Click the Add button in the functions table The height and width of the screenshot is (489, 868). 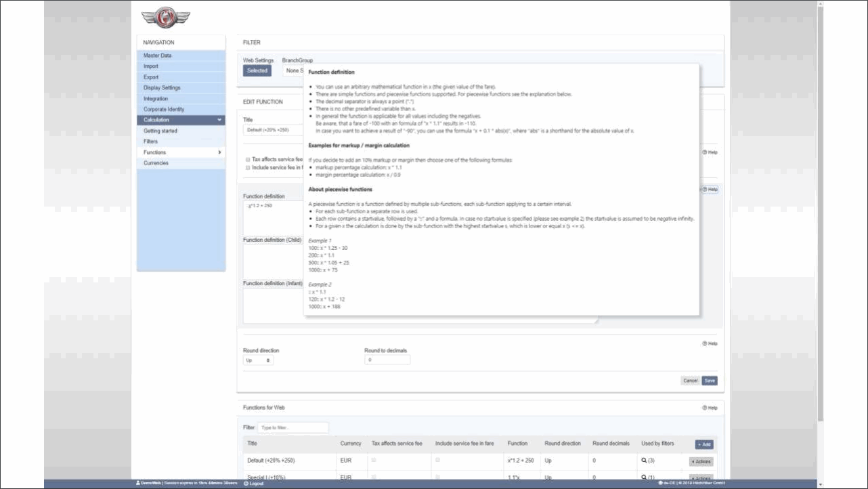(x=704, y=444)
